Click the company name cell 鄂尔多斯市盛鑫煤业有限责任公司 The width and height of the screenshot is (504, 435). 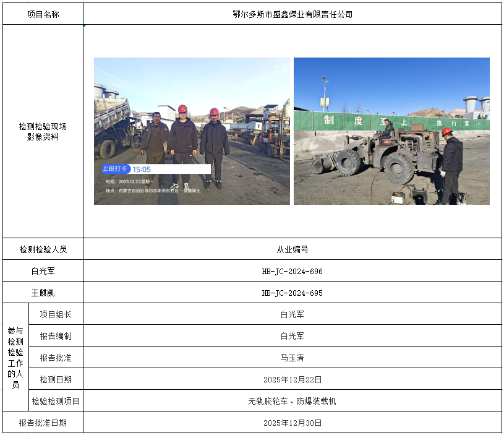point(292,14)
